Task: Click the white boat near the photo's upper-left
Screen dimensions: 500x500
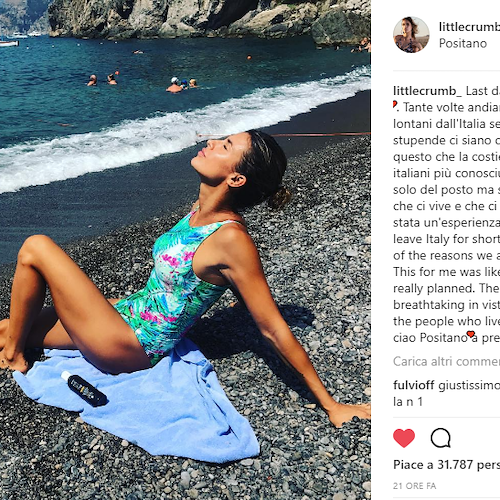Action: coord(9,43)
